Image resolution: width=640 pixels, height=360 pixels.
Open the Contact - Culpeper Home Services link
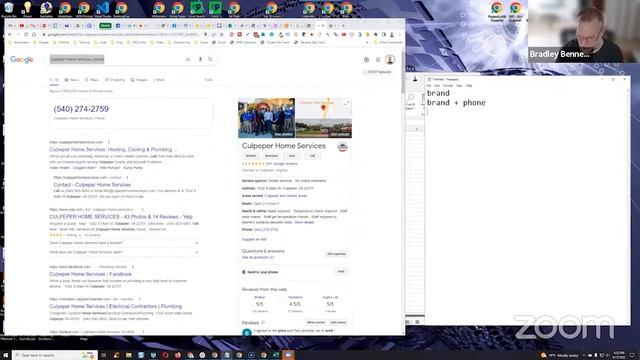(x=92, y=185)
